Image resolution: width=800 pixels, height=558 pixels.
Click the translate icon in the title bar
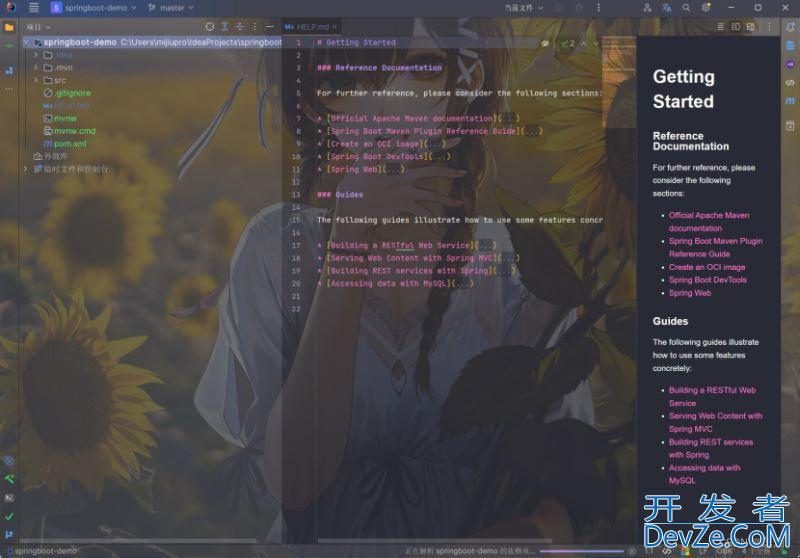point(666,8)
